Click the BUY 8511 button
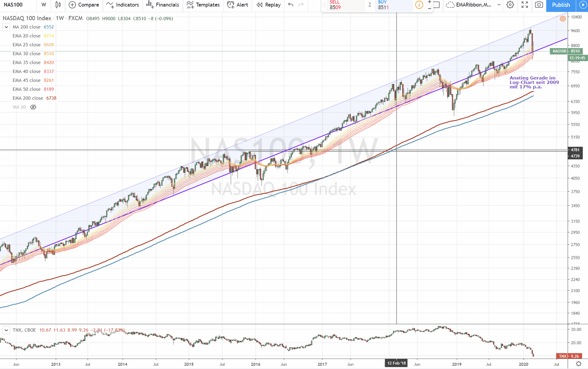 [394, 5]
